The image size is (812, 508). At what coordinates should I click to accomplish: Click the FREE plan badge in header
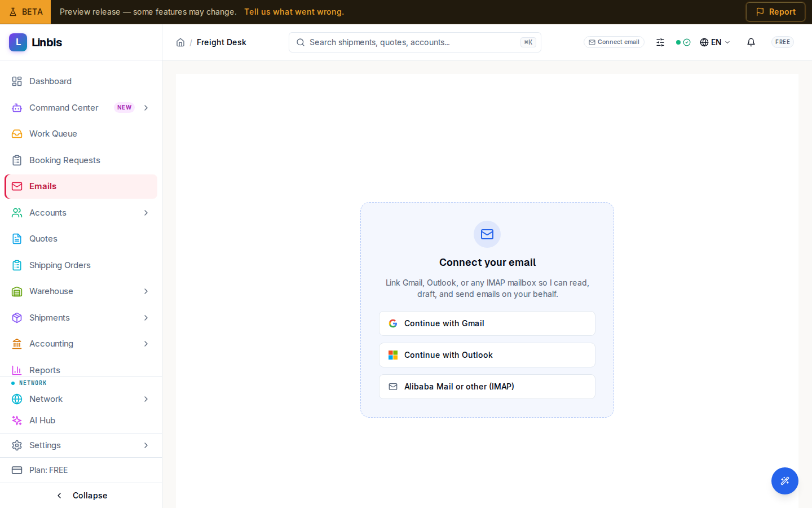click(783, 42)
